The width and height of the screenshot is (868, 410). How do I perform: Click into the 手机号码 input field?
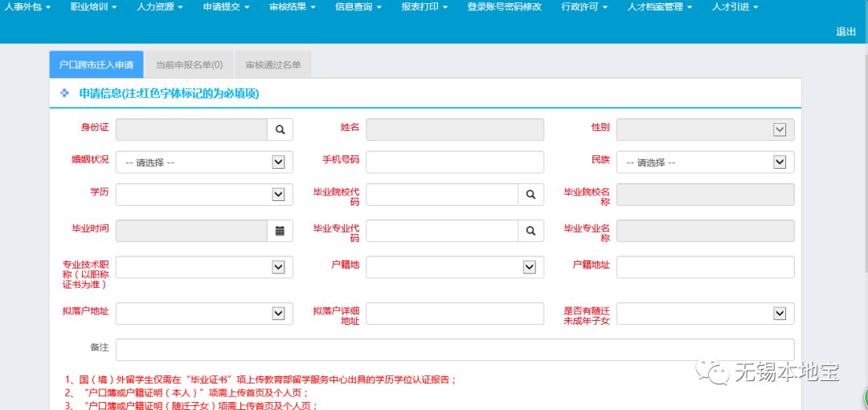coord(454,162)
